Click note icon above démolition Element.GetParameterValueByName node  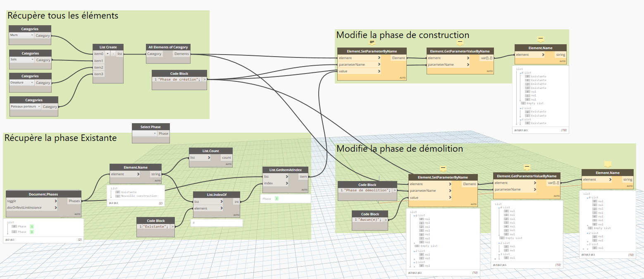[x=527, y=167]
